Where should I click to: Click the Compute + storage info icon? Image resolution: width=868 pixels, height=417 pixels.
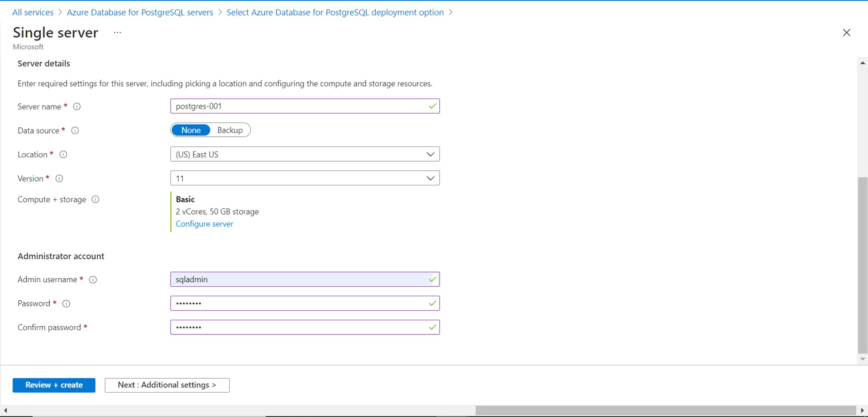pyautogui.click(x=95, y=199)
